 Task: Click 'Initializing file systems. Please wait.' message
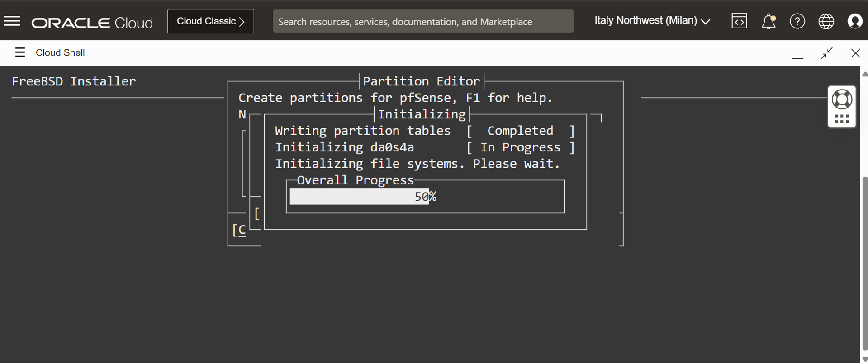(417, 164)
